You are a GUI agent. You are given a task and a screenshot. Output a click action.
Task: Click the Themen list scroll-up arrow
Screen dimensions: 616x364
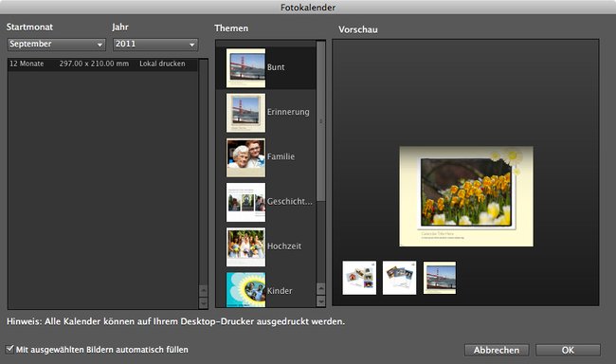point(321,289)
